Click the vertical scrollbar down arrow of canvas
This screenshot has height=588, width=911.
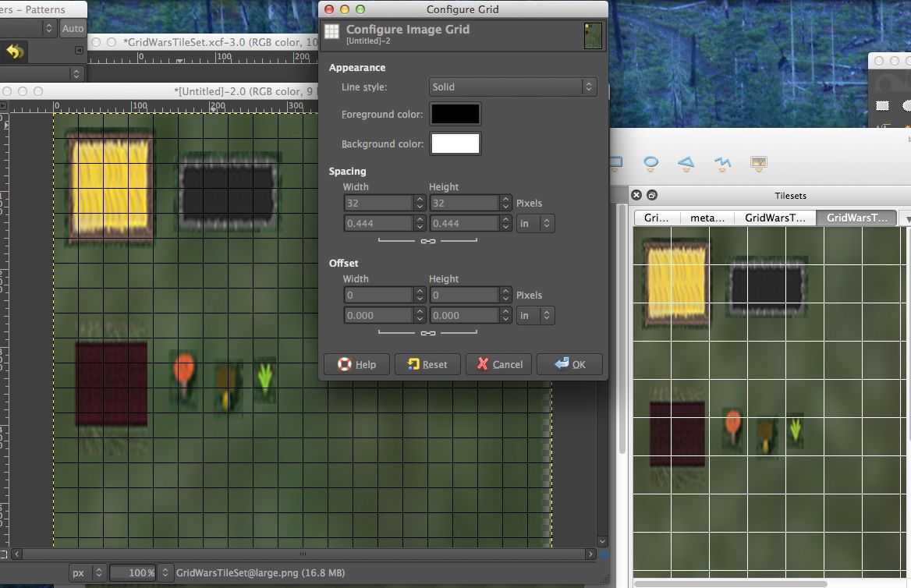602,541
